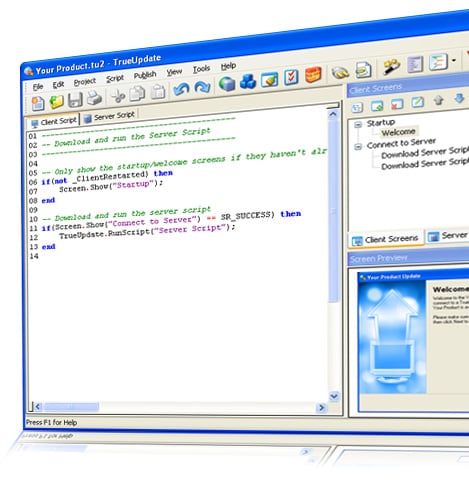Switch to the Client Script tab
This screenshot has width=469, height=483.
pyautogui.click(x=53, y=121)
